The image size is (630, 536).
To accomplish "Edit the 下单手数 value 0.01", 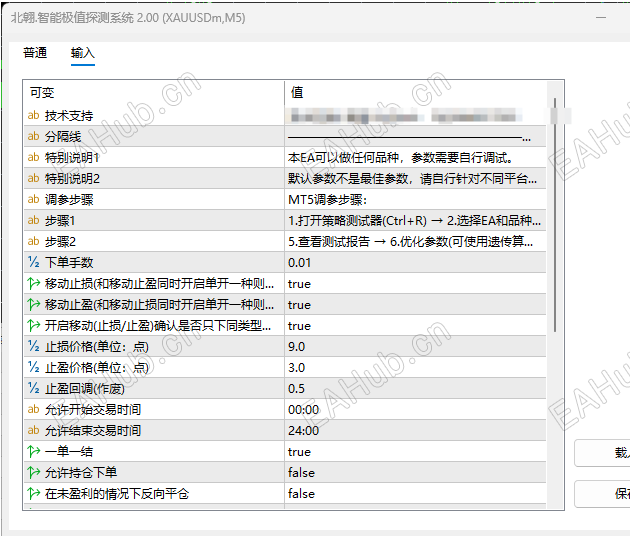I will coord(299,263).
